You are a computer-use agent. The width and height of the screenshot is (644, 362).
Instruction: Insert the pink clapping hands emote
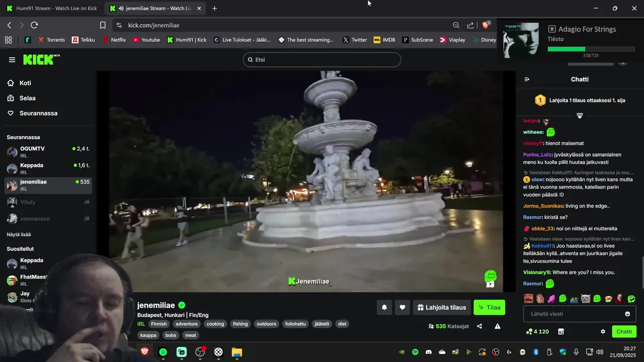(551, 299)
